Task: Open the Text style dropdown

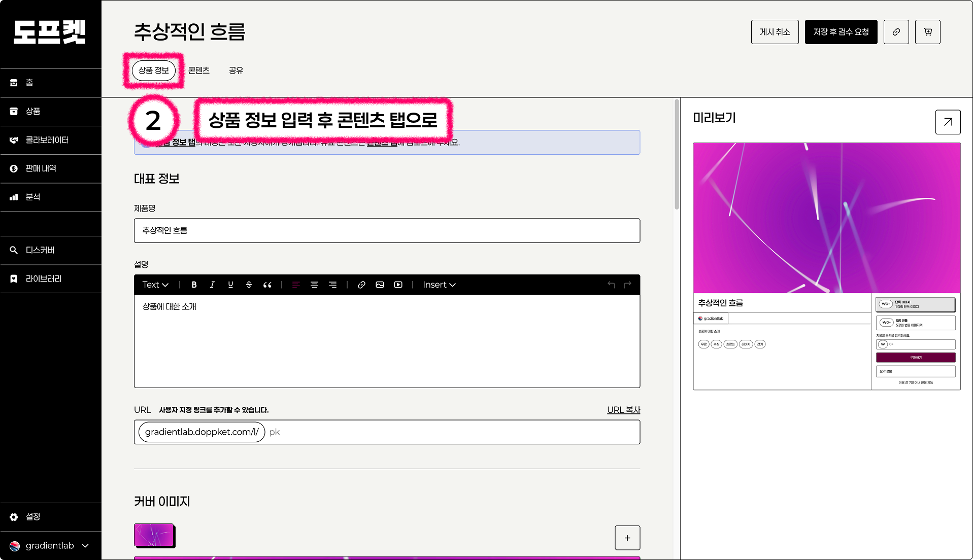Action: pos(155,285)
